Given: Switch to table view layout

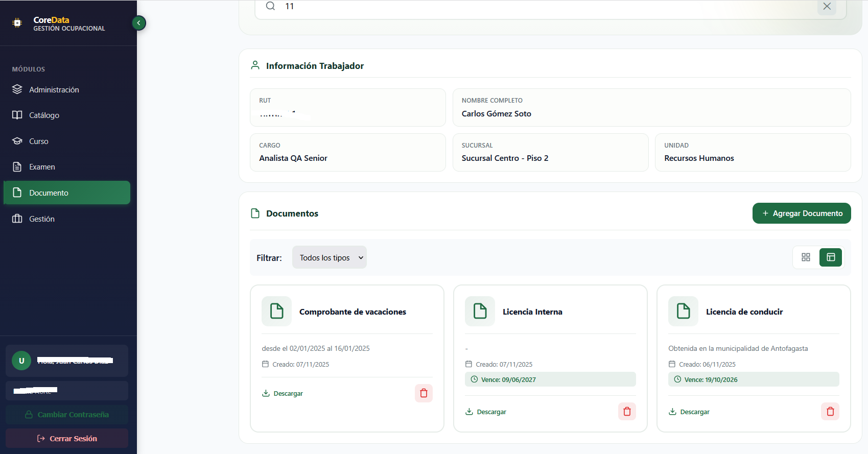Looking at the screenshot, I should (x=831, y=257).
